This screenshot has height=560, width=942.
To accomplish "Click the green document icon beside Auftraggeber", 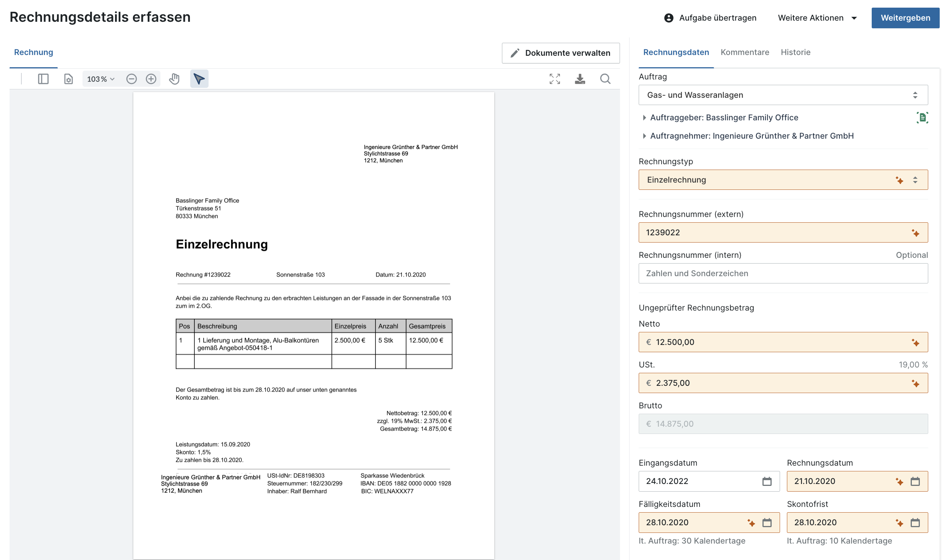I will (922, 118).
